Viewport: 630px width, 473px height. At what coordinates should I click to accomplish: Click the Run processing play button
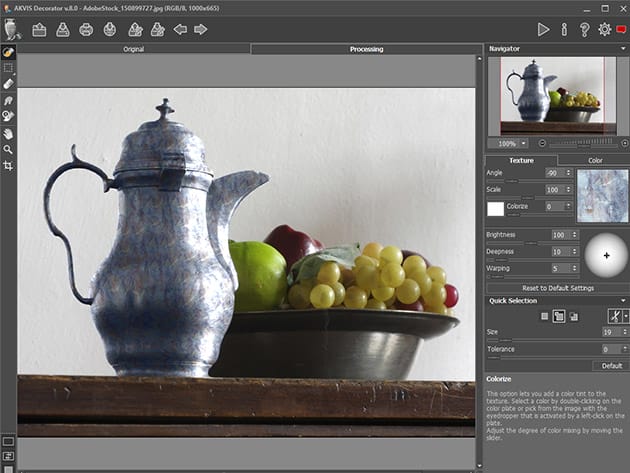point(543,29)
